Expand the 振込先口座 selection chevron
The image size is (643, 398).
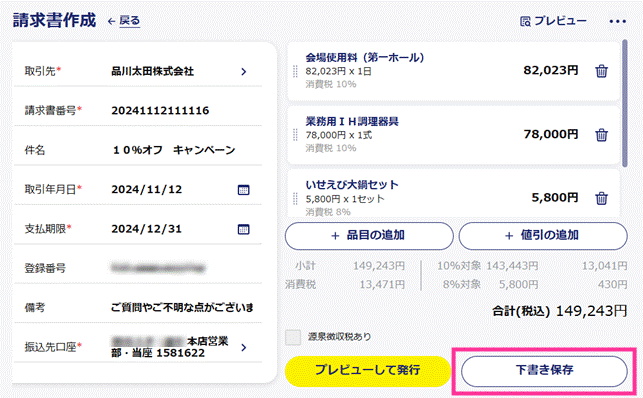(x=244, y=348)
